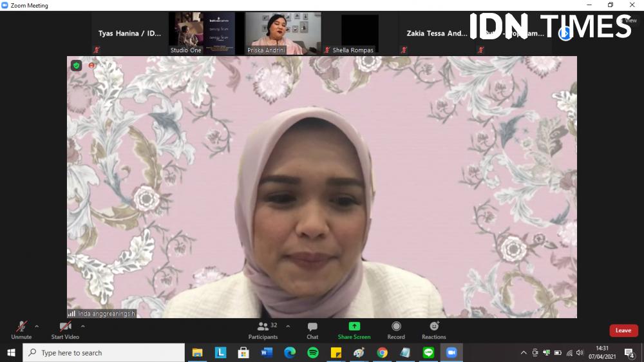The width and height of the screenshot is (644, 362).
Task: Unmute the microphone
Action: click(21, 330)
